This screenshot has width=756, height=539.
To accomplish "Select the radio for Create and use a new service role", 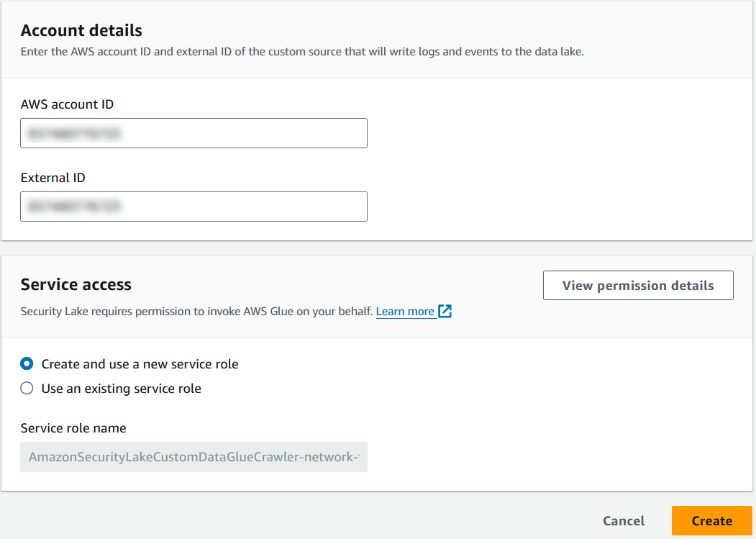I will click(x=27, y=364).
